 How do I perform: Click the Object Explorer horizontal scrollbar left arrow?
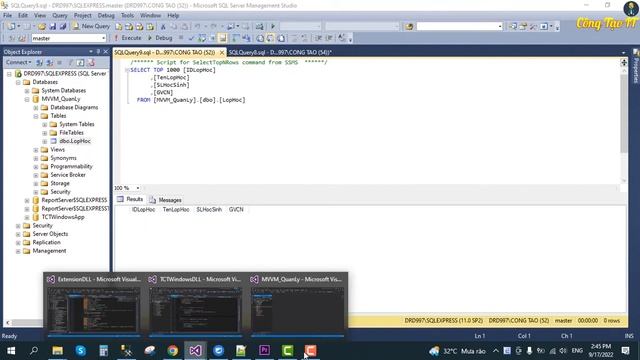point(8,322)
